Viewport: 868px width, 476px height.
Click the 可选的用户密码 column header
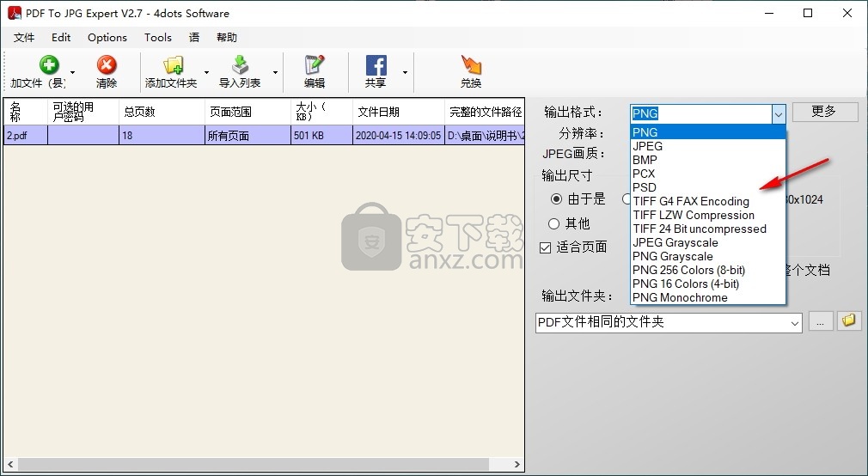(x=83, y=112)
